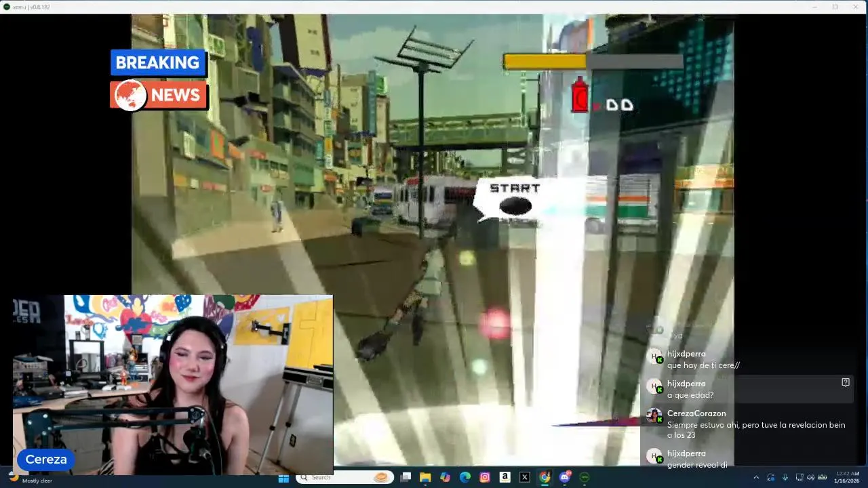868x488 pixels.
Task: Open volume control in tray
Action: coord(811,477)
